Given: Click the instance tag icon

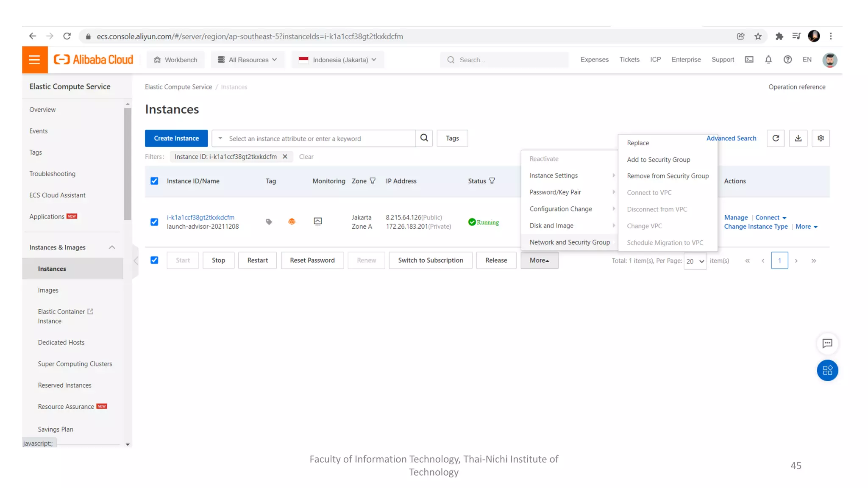Looking at the screenshot, I should point(269,222).
